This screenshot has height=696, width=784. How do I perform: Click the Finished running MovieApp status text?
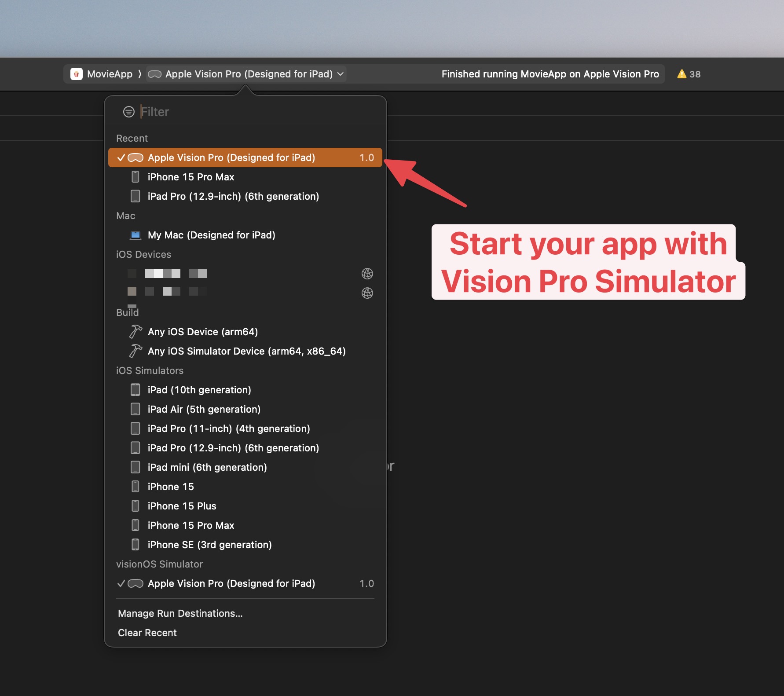550,74
